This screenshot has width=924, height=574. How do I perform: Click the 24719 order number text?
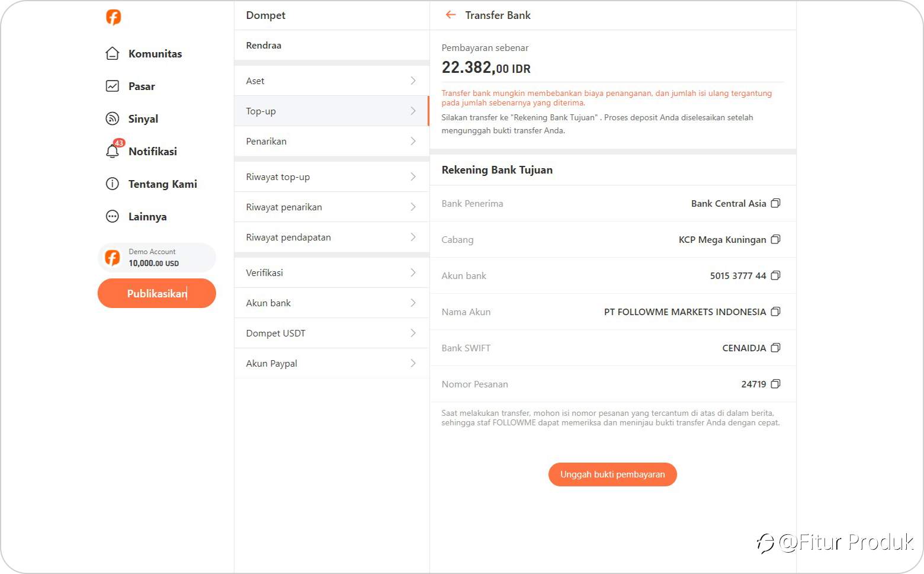point(753,384)
